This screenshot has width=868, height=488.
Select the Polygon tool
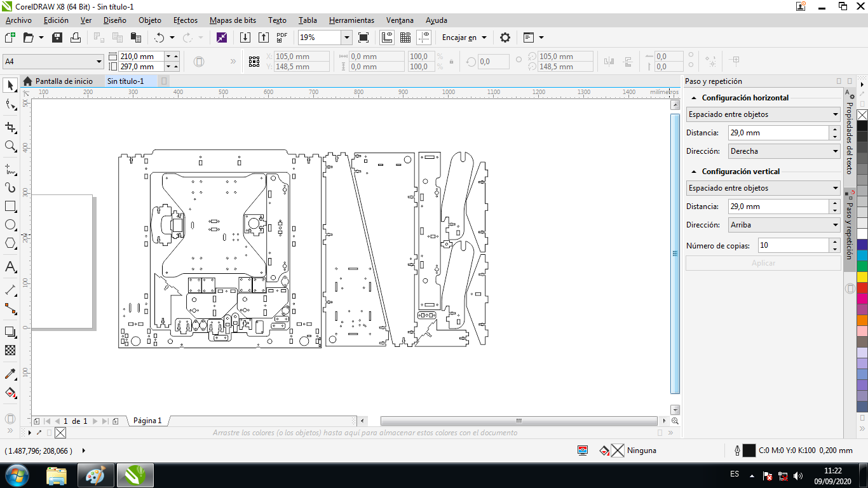click(x=10, y=243)
